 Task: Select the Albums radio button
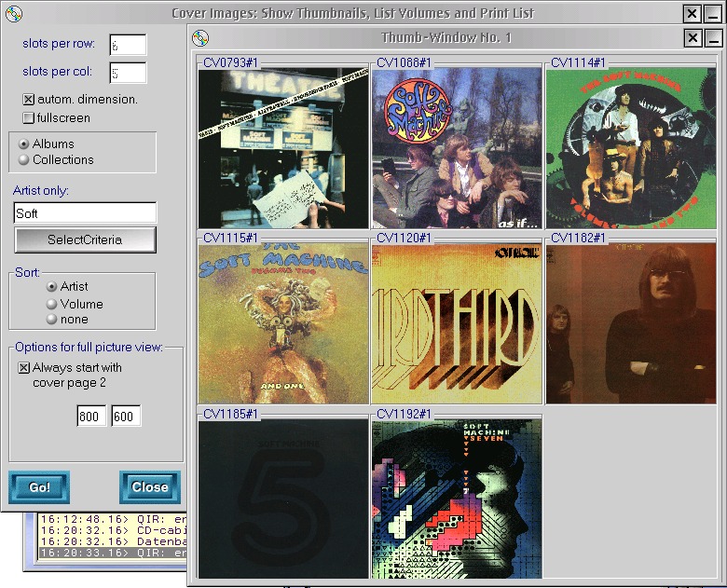(23, 144)
